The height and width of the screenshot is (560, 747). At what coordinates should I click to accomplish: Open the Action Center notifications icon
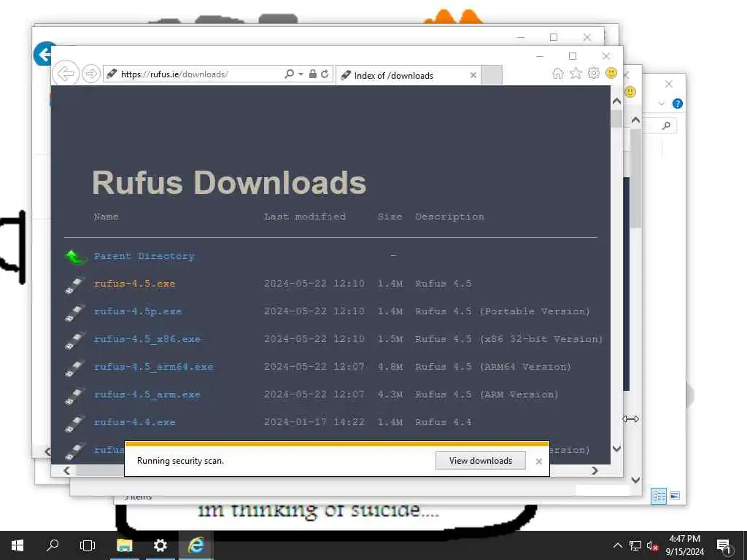pos(724,545)
